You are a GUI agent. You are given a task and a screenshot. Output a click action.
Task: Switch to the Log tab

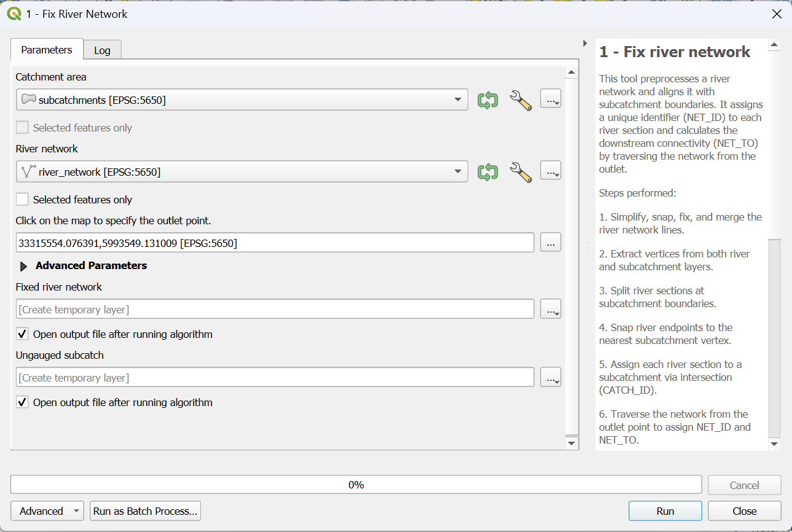click(x=102, y=50)
